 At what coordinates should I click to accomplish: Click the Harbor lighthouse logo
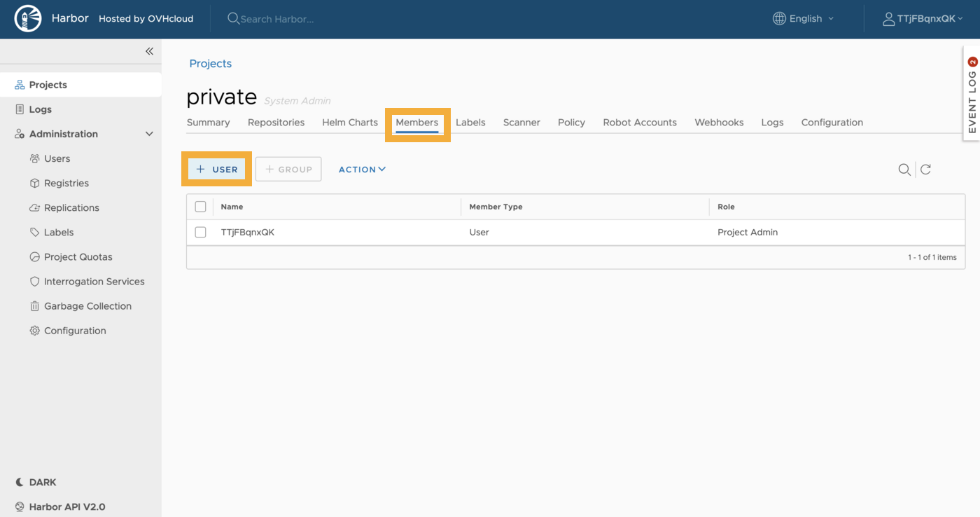[x=28, y=18]
